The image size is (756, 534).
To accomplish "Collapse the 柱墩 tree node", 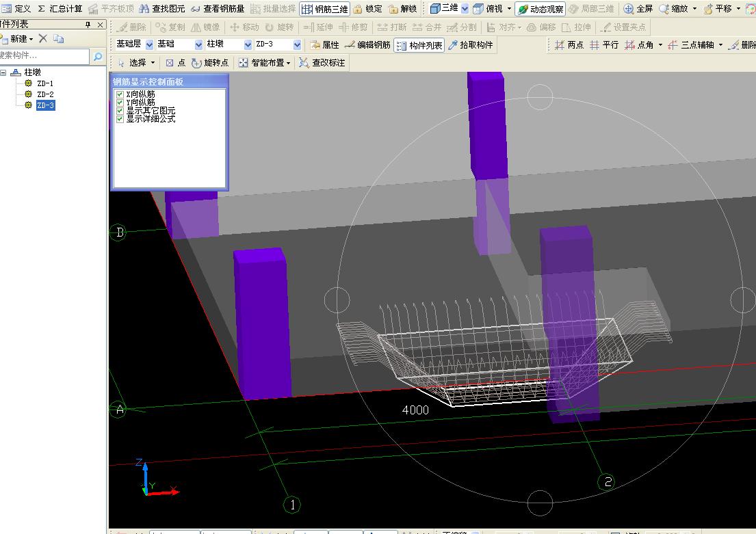I will point(3,72).
